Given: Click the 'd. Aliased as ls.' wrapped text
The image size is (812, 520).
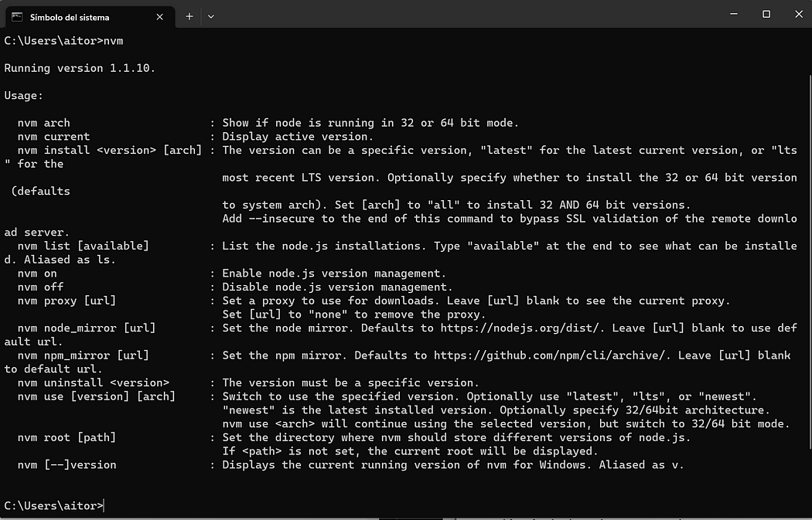Looking at the screenshot, I should (x=60, y=260).
